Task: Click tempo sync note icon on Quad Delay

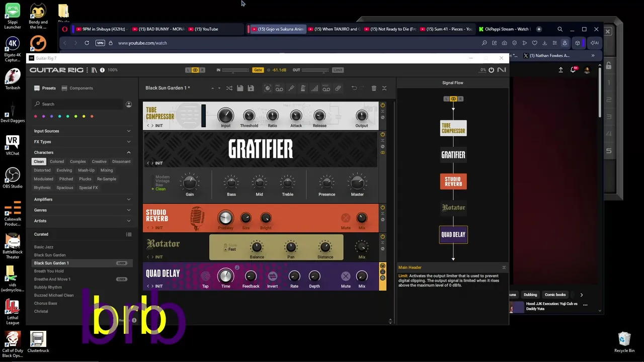Action: [237, 267]
